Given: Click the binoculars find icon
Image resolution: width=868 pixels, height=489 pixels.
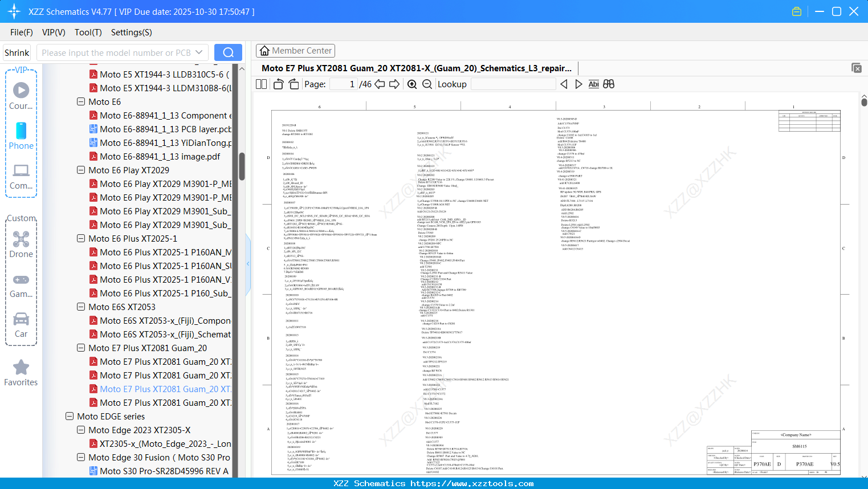Looking at the screenshot, I should tap(609, 84).
